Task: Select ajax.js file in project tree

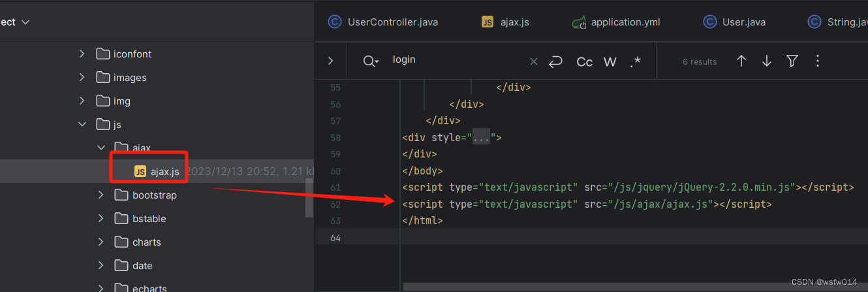Action: pyautogui.click(x=164, y=171)
